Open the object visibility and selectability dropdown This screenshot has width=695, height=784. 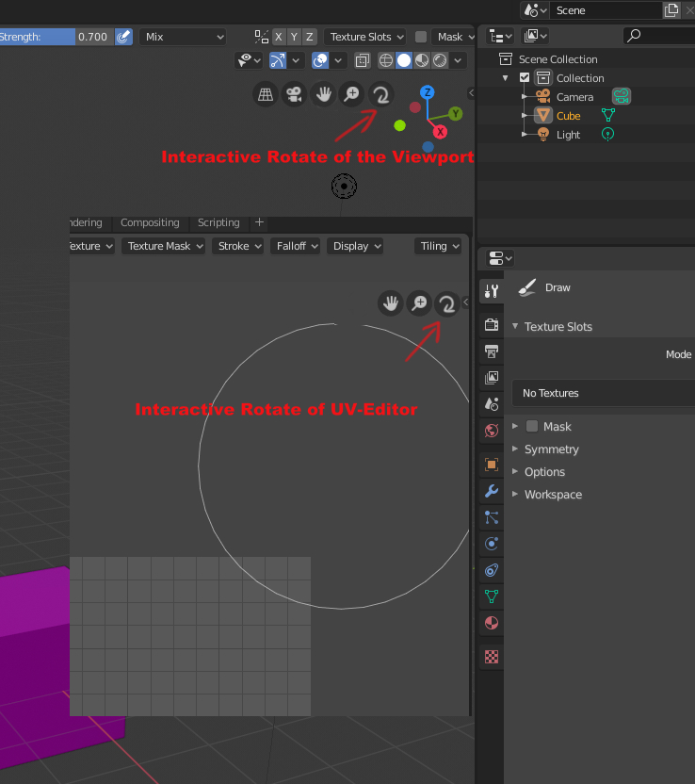(249, 60)
